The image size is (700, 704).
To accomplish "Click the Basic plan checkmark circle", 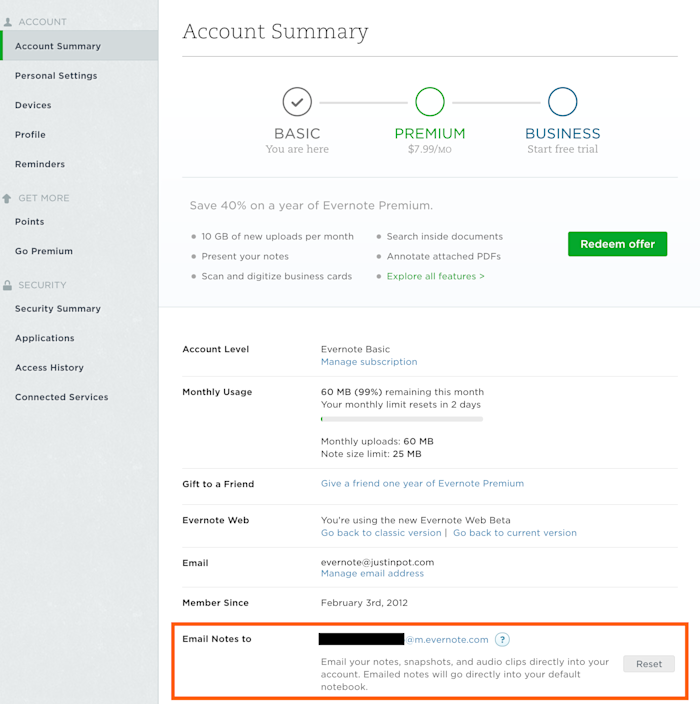I will click(x=297, y=102).
